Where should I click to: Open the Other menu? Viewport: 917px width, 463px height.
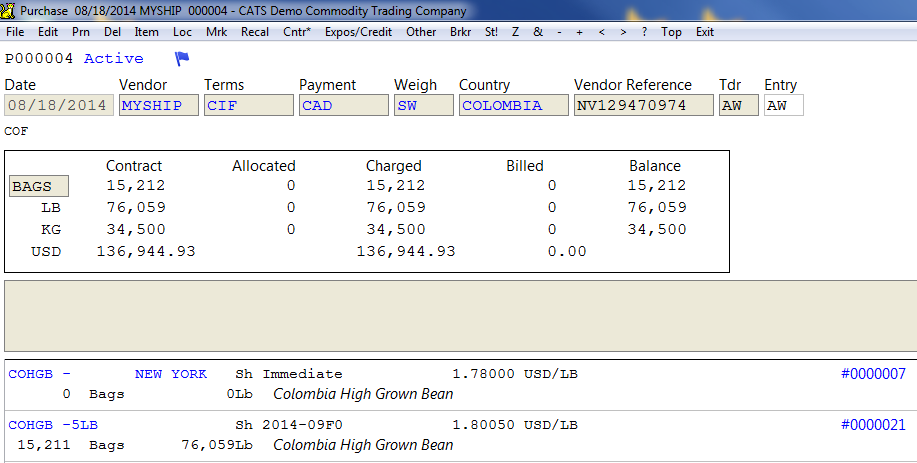click(x=421, y=32)
